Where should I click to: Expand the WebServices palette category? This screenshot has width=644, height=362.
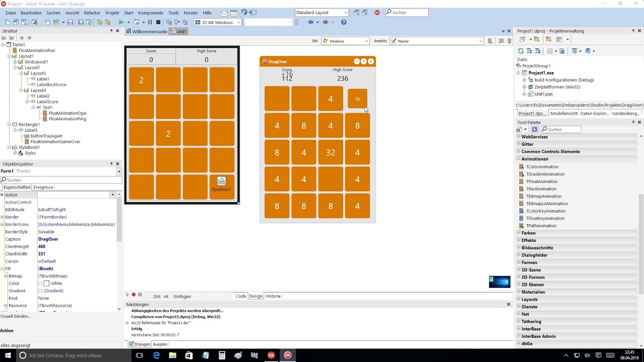519,137
